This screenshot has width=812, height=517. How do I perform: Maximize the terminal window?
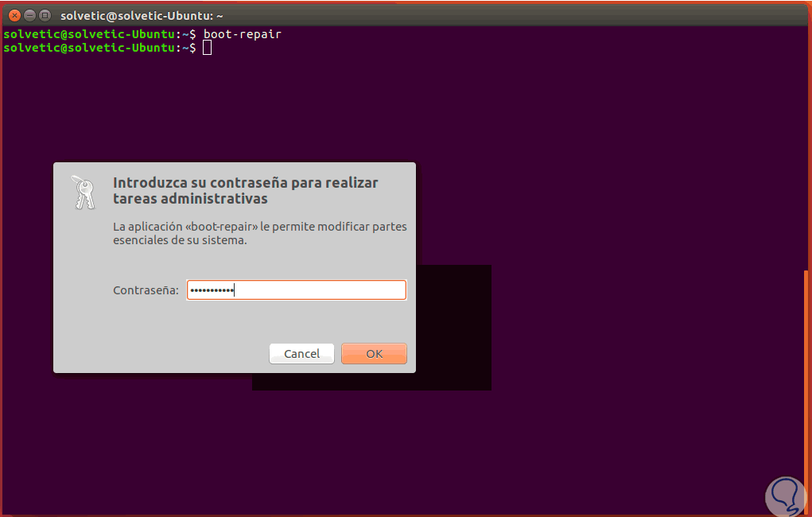[45, 16]
